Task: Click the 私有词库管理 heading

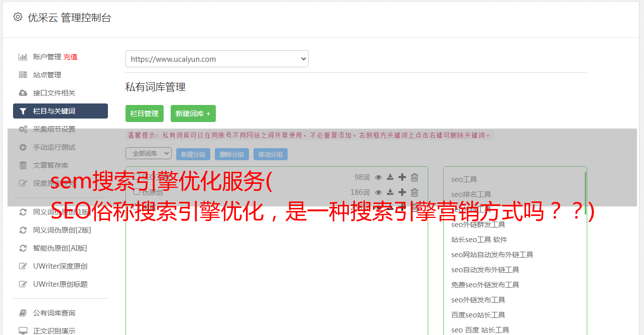Action: tap(156, 87)
